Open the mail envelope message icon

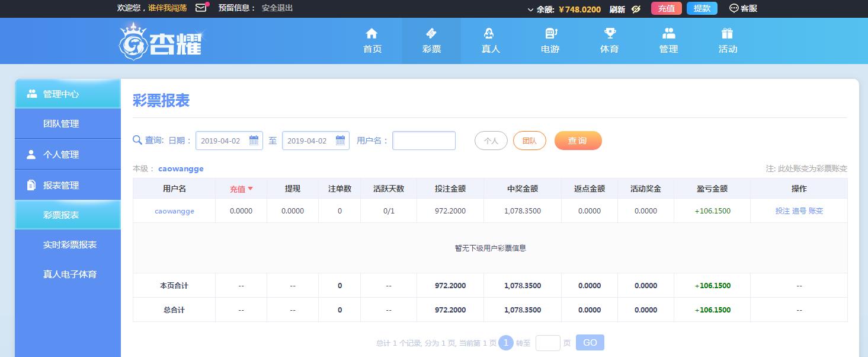201,8
